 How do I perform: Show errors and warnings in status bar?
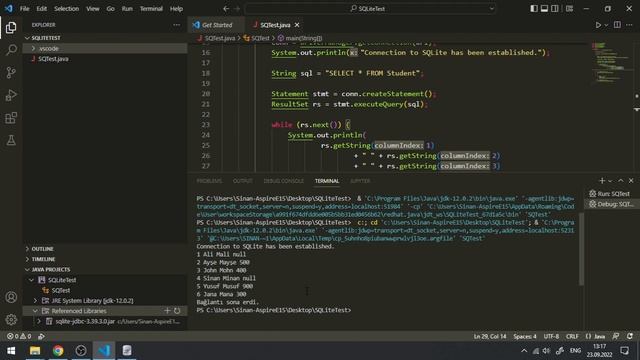click(x=19, y=336)
